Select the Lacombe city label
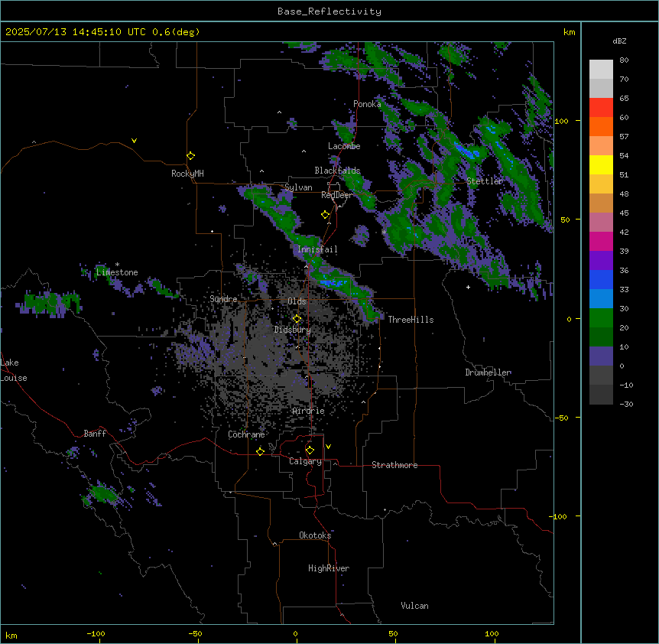The width and height of the screenshot is (659, 644). click(344, 146)
